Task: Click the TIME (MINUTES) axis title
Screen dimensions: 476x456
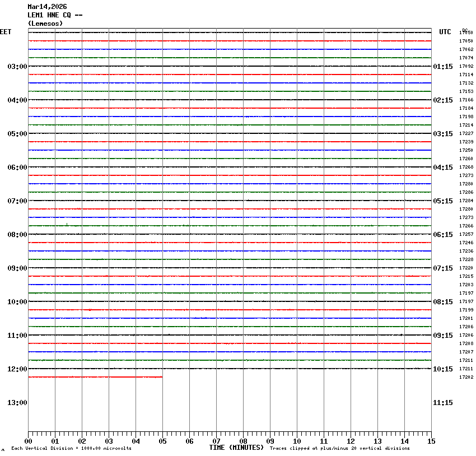Action: [236, 448]
